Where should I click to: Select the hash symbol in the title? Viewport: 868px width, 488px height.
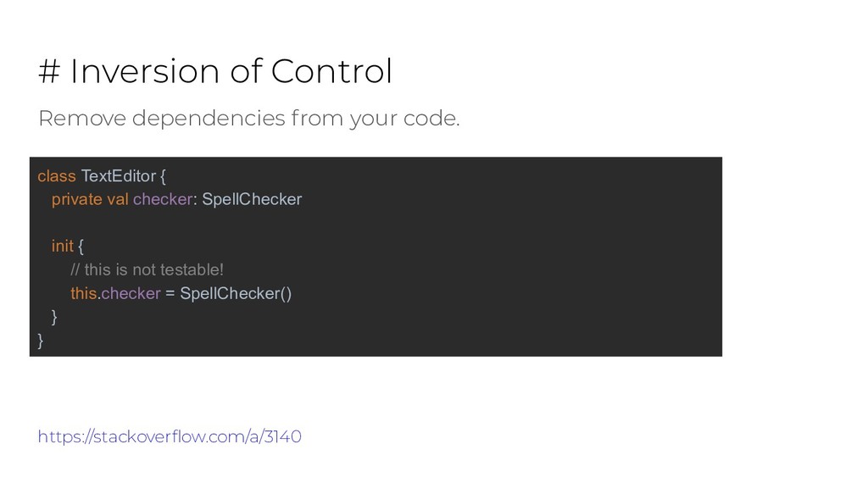(49, 72)
